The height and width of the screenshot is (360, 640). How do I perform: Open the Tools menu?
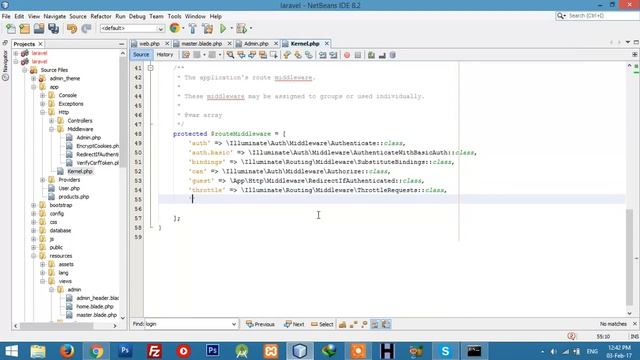coord(174,16)
